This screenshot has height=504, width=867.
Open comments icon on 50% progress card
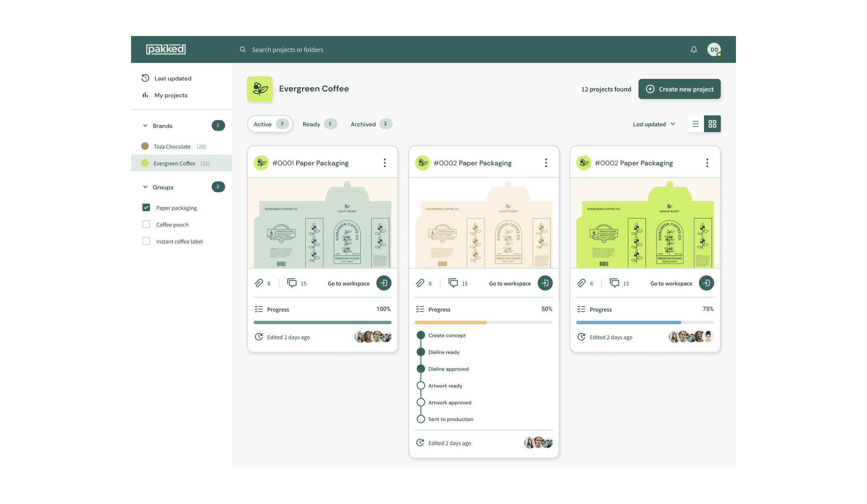click(453, 283)
